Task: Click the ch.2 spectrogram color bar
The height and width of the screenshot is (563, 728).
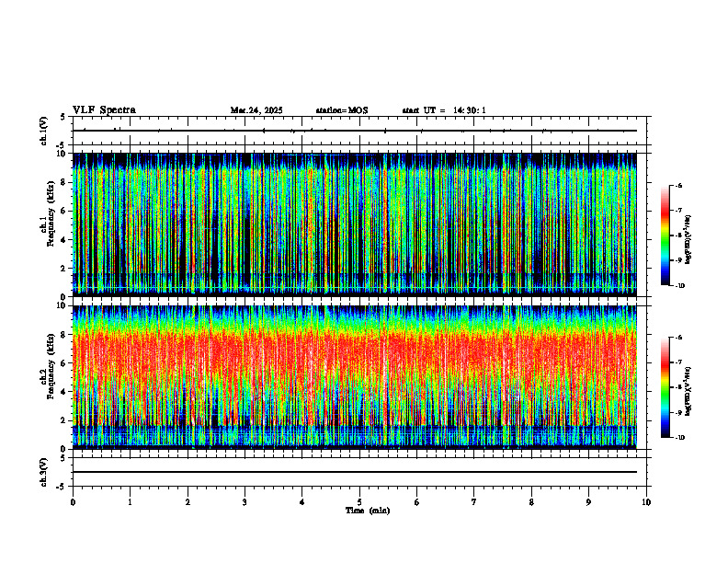Action: click(665, 387)
